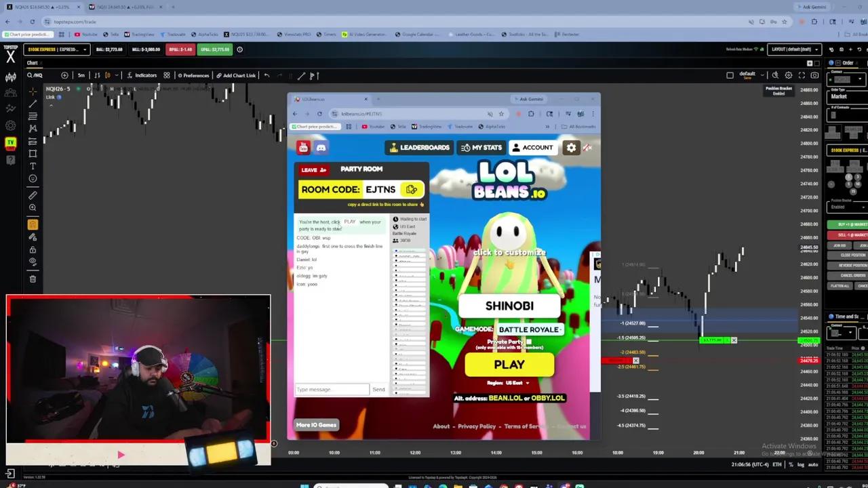
Task: Click the Type message chat field
Action: [x=332, y=389]
